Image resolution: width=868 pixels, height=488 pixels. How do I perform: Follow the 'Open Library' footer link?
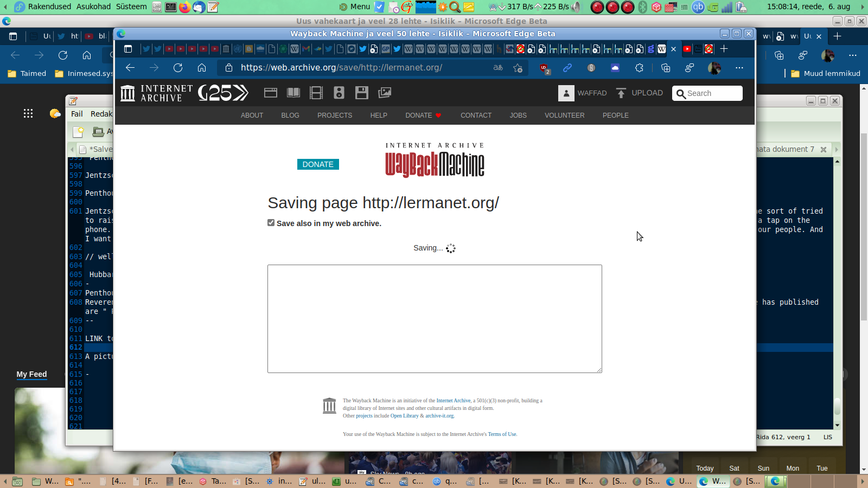tap(405, 416)
